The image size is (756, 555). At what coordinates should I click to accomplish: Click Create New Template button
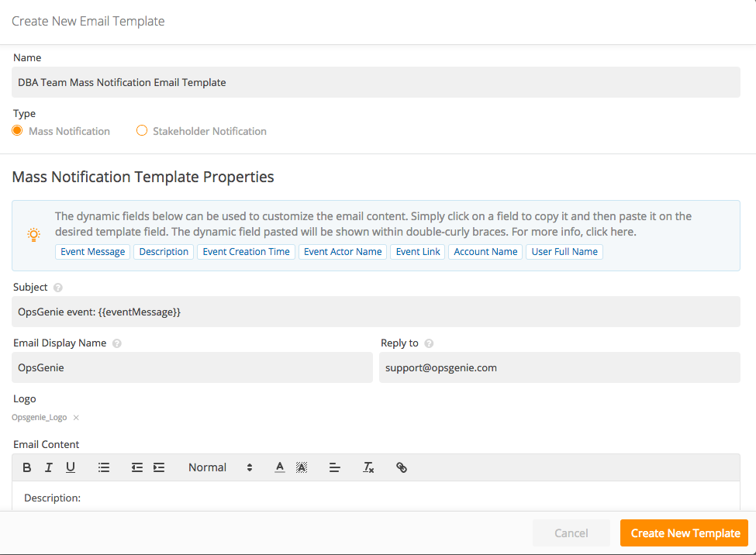point(685,533)
